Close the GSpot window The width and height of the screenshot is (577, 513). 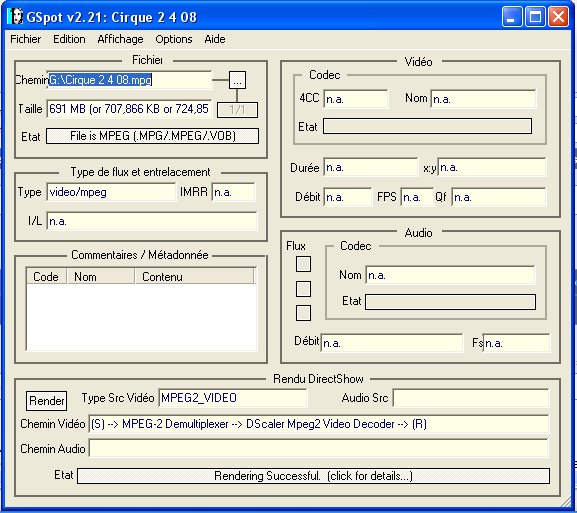click(558, 17)
